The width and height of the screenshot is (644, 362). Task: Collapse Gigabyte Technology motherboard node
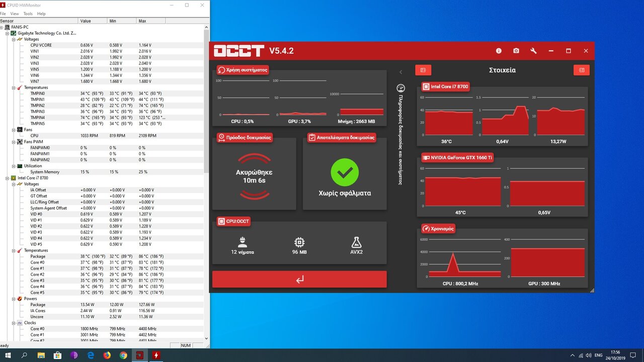(x=8, y=33)
